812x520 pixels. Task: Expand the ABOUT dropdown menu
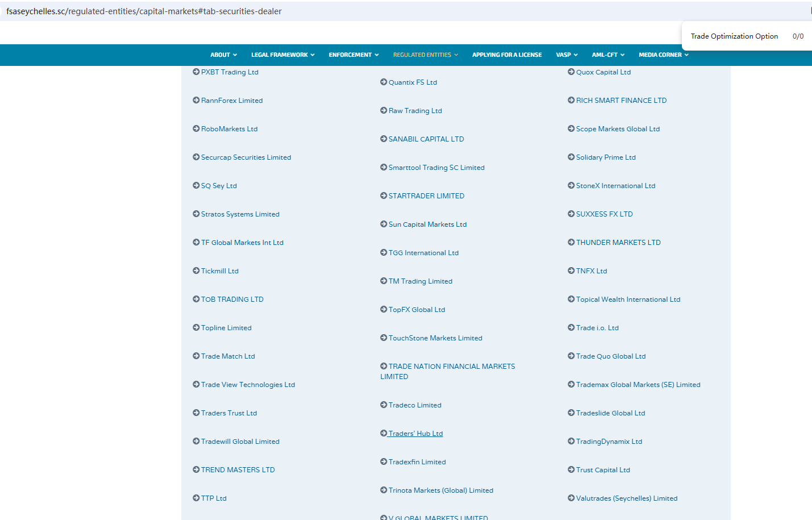[223, 55]
